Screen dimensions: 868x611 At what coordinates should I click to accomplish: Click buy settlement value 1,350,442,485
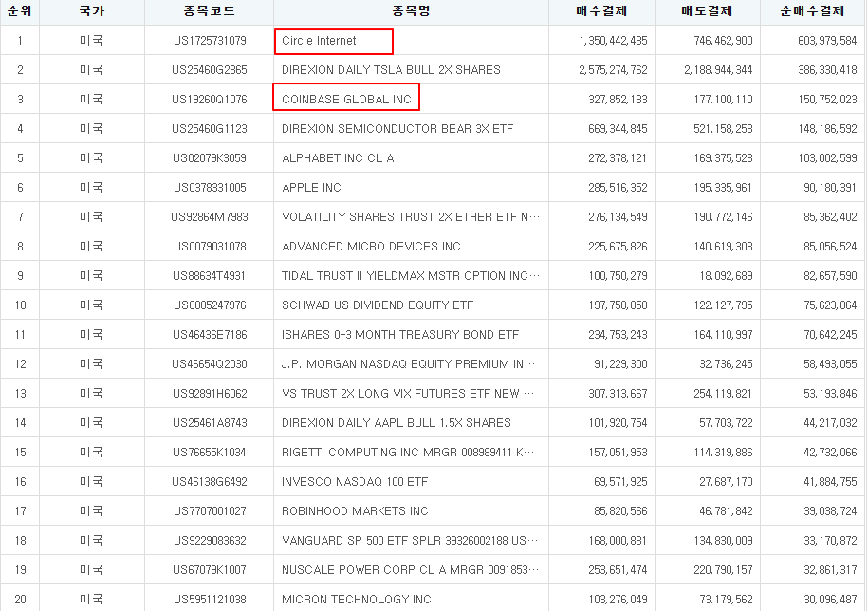point(614,41)
